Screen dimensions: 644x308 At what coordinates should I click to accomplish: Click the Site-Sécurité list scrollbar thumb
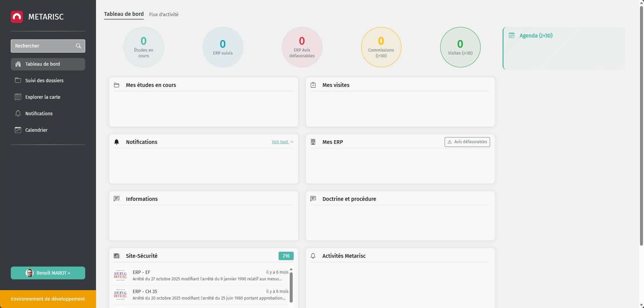coord(291,287)
